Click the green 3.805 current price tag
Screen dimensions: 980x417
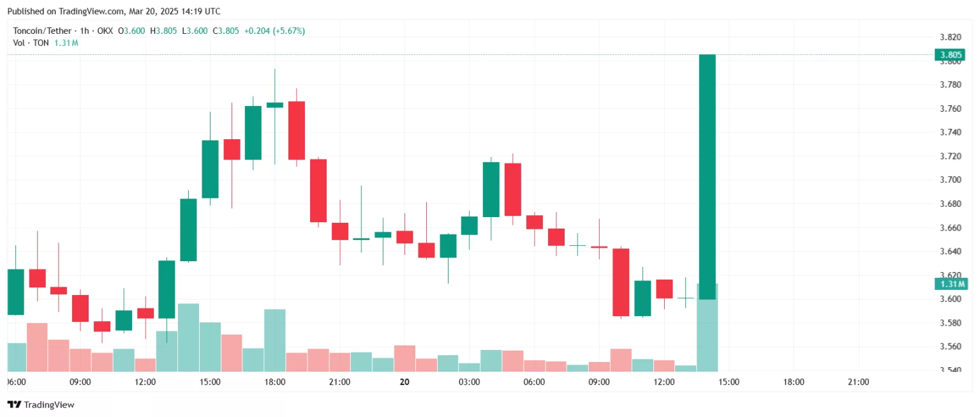(x=951, y=55)
